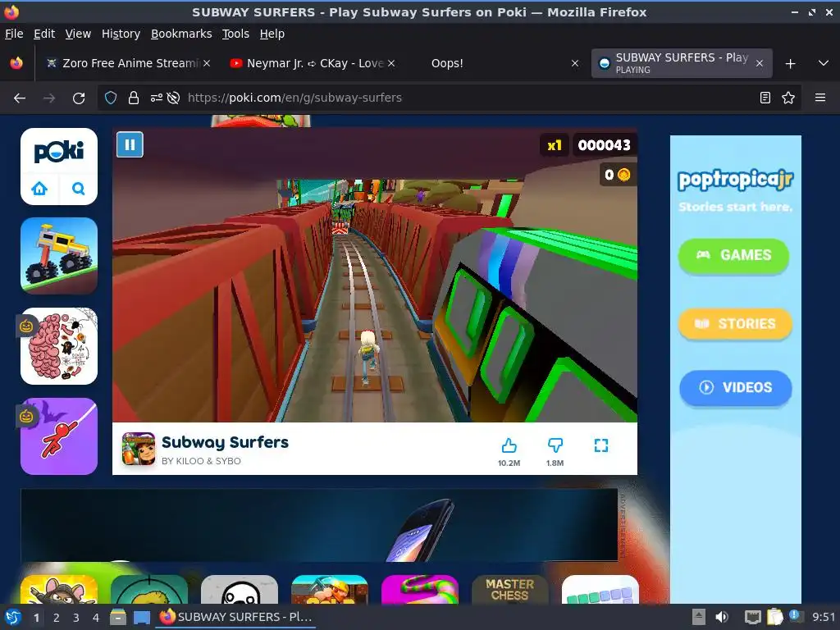Go back to previous page
Image resolution: width=840 pixels, height=630 pixels.
(20, 98)
